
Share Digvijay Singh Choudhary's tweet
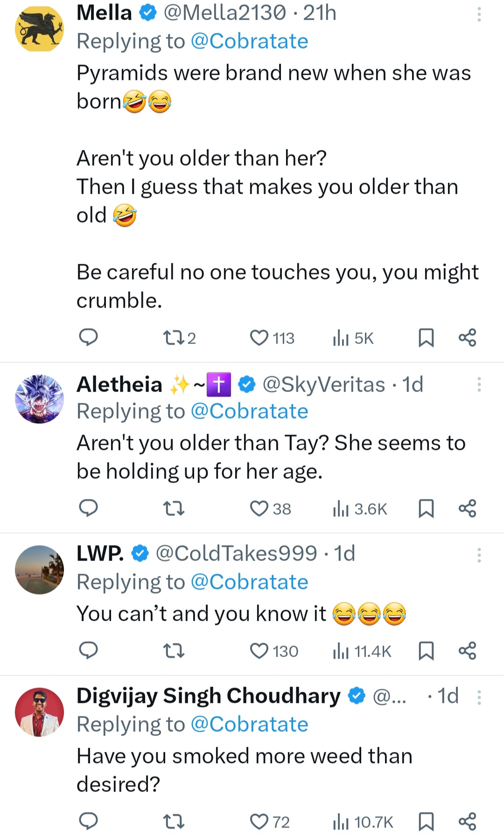pos(467,821)
